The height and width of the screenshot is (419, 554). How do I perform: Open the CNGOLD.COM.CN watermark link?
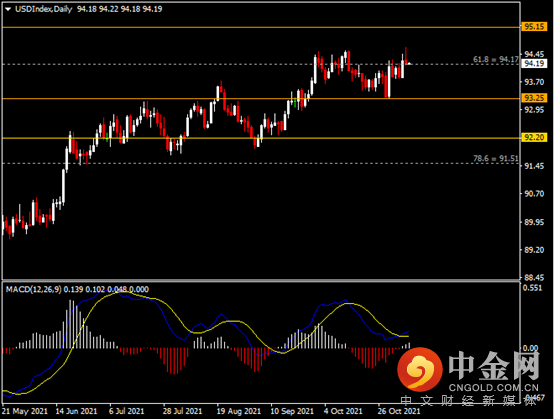point(494,388)
